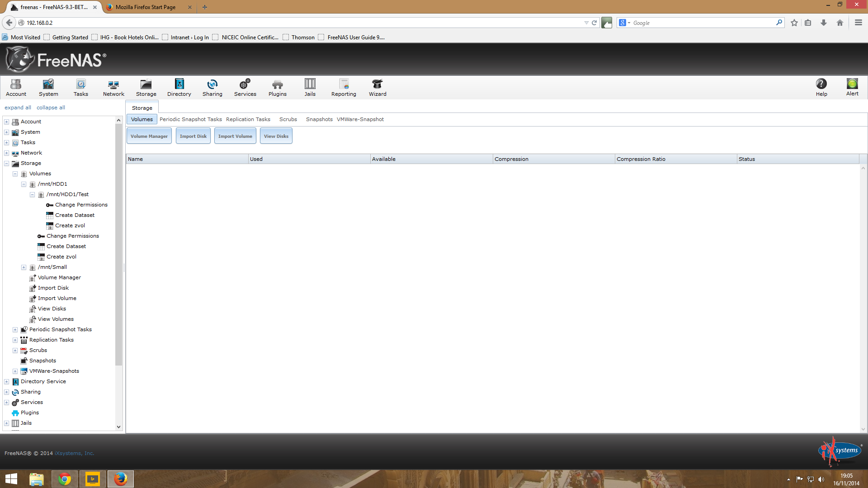Click the green Alert status icon
Viewport: 868px width, 488px height.
(x=852, y=84)
